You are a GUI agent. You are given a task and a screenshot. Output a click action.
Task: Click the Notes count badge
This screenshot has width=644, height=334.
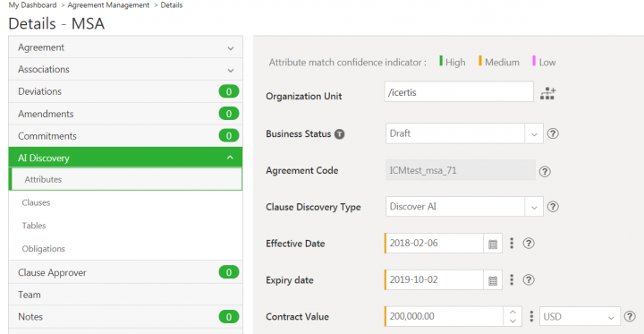coord(229,317)
